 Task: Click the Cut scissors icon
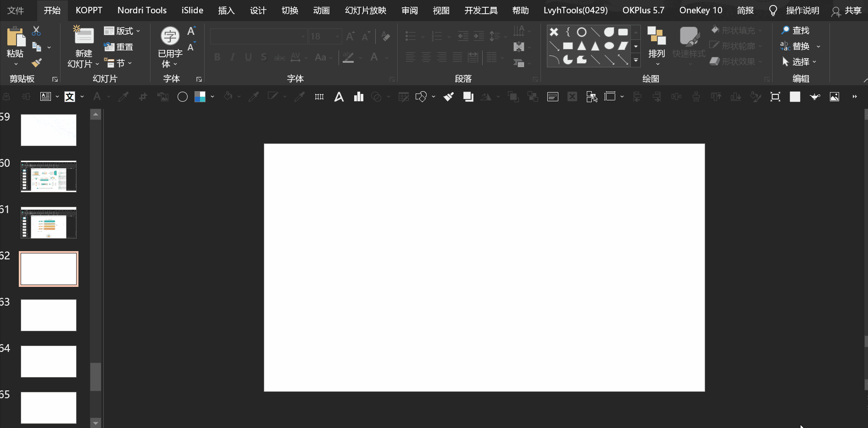point(36,31)
